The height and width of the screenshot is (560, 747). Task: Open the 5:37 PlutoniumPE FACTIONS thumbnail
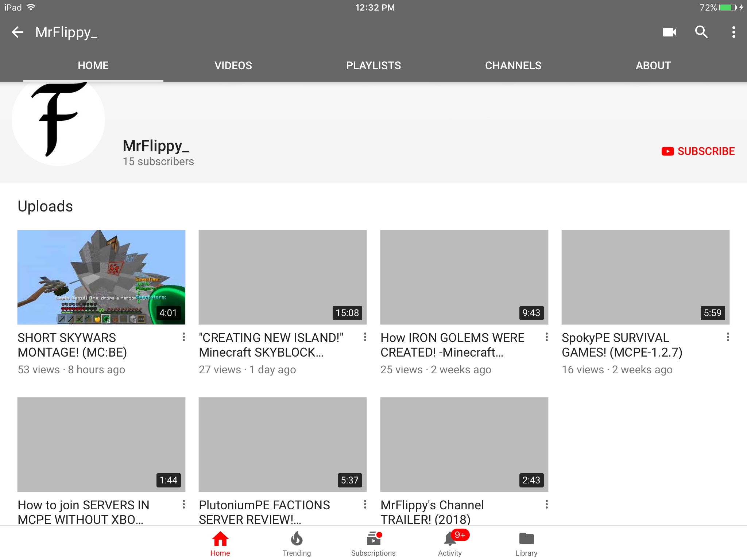coord(283,444)
